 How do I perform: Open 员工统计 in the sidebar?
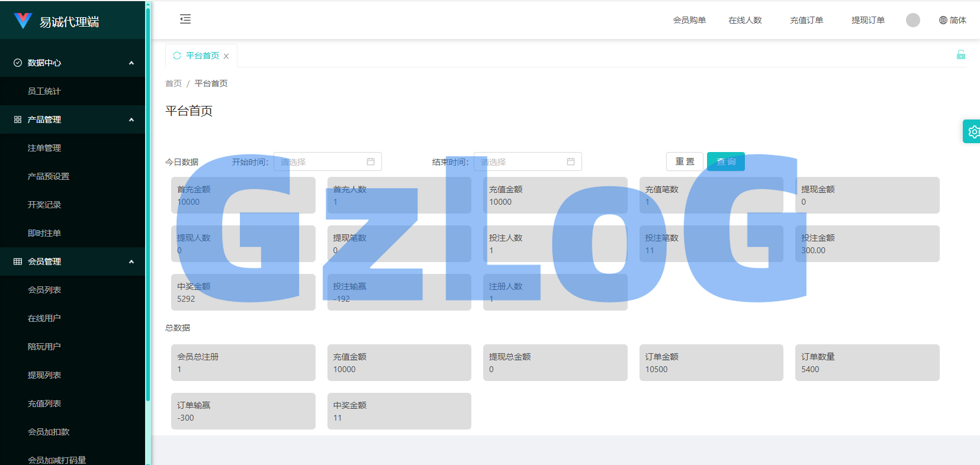[44, 91]
